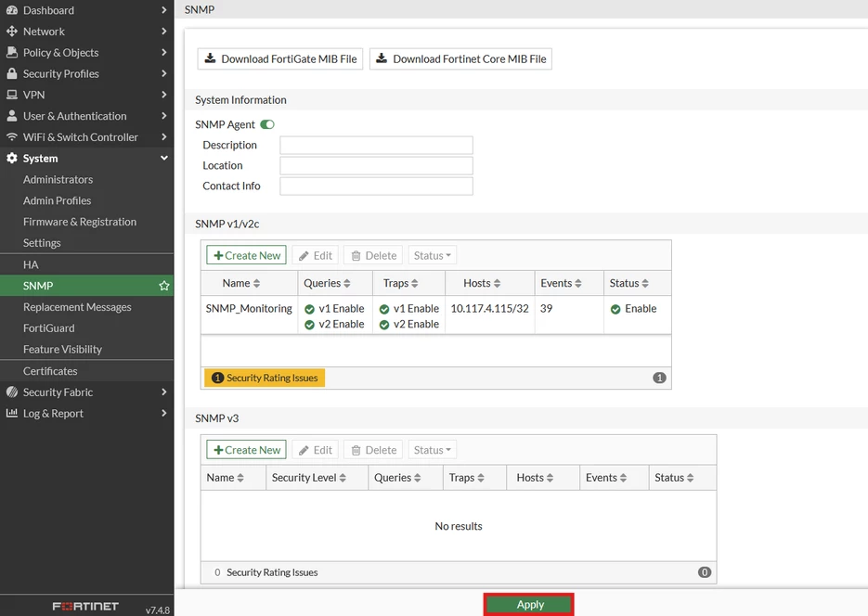Click the Log & Report chart icon
The image size is (868, 616).
[12, 413]
